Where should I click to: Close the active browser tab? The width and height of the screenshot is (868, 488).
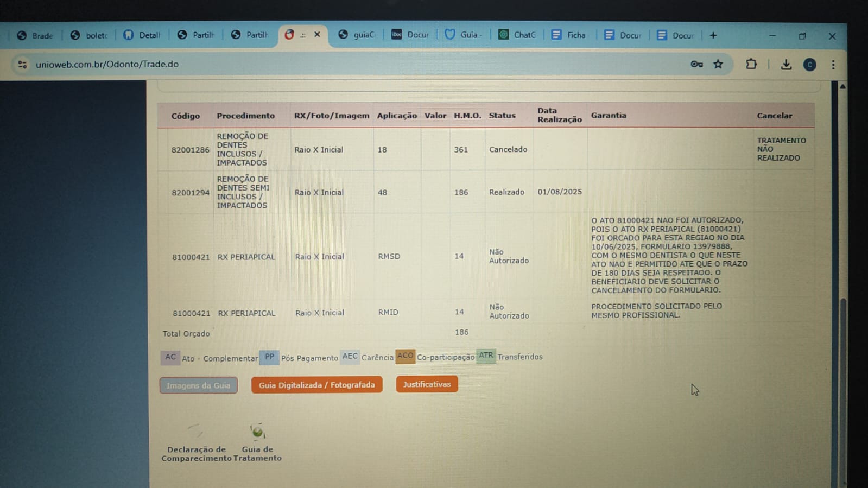point(317,34)
